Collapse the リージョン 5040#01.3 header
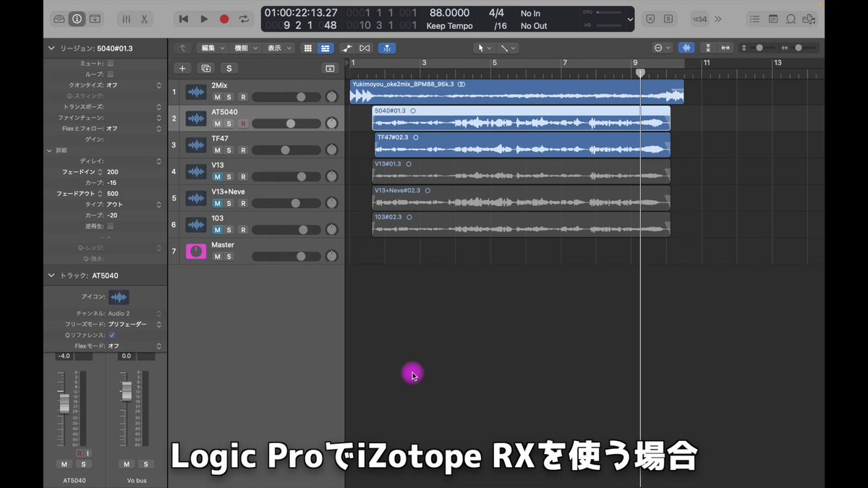868x488 pixels. [x=51, y=48]
